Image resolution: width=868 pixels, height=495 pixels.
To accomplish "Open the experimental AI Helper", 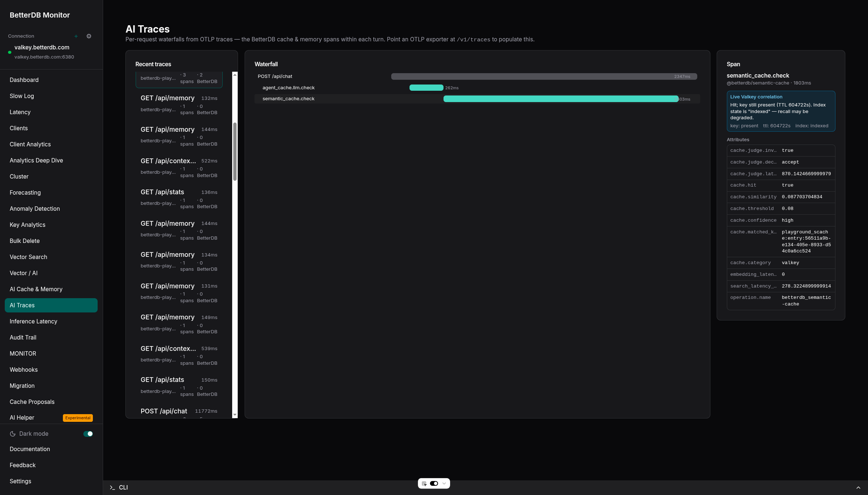I will pyautogui.click(x=51, y=417).
